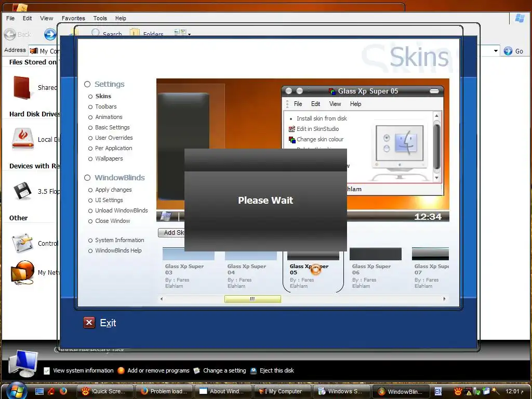This screenshot has width=532, height=399.
Task: Open Toolbars settings
Action: click(x=105, y=107)
